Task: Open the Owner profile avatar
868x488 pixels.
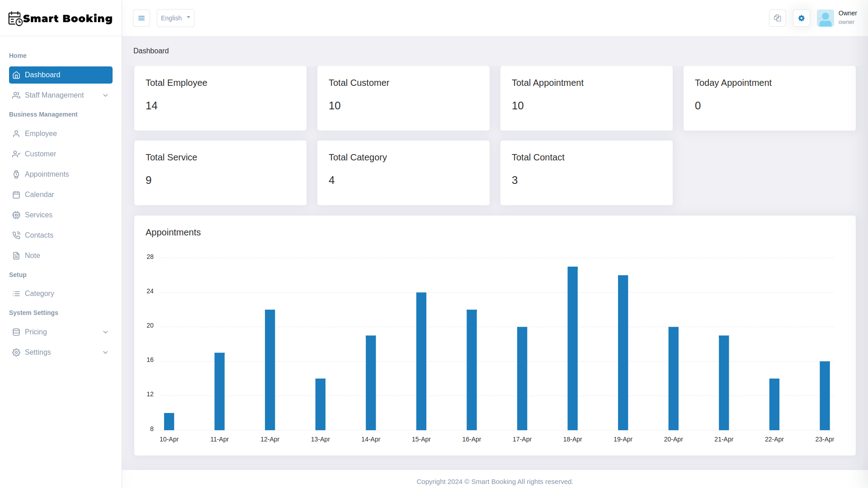Action: pyautogui.click(x=826, y=18)
